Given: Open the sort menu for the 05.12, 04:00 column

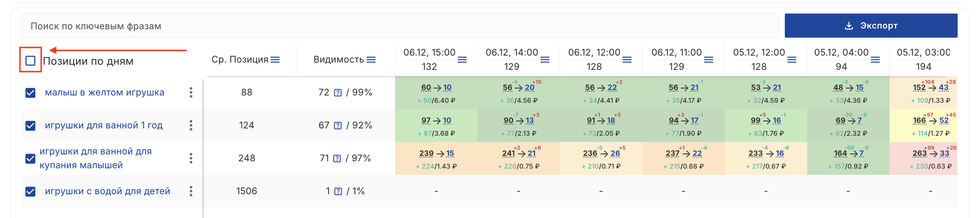Looking at the screenshot, I should pos(875,60).
